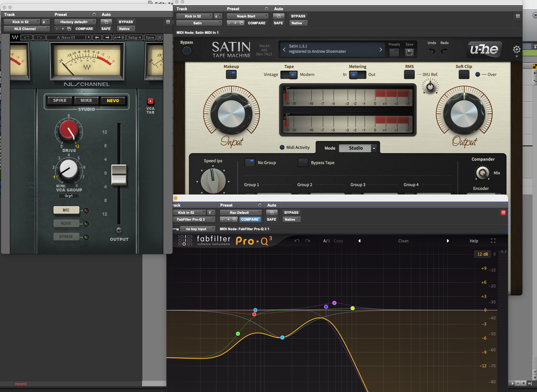Click the Satin Save preset floppy icon

pyautogui.click(x=409, y=52)
